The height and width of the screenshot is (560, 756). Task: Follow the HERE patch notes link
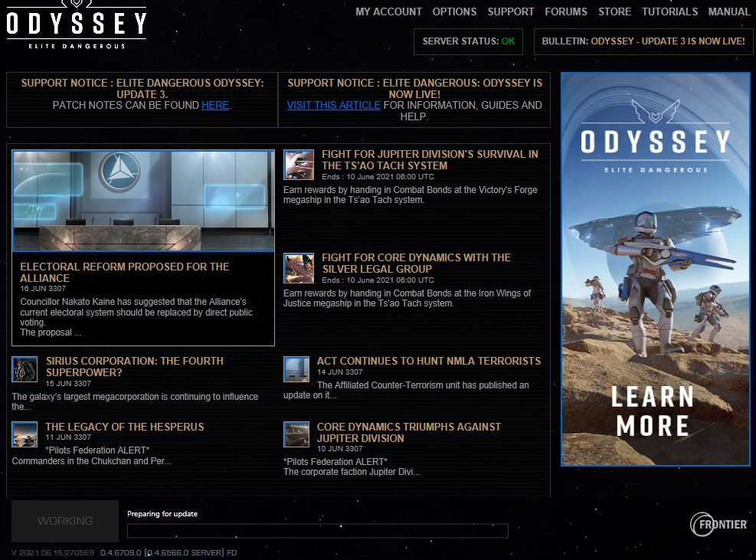pos(215,105)
